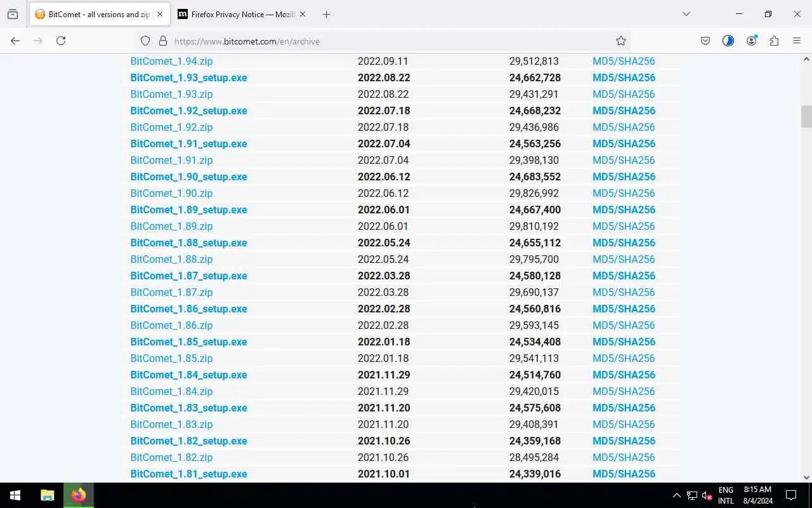Open Windows Start menu
812x508 pixels.
pos(15,495)
